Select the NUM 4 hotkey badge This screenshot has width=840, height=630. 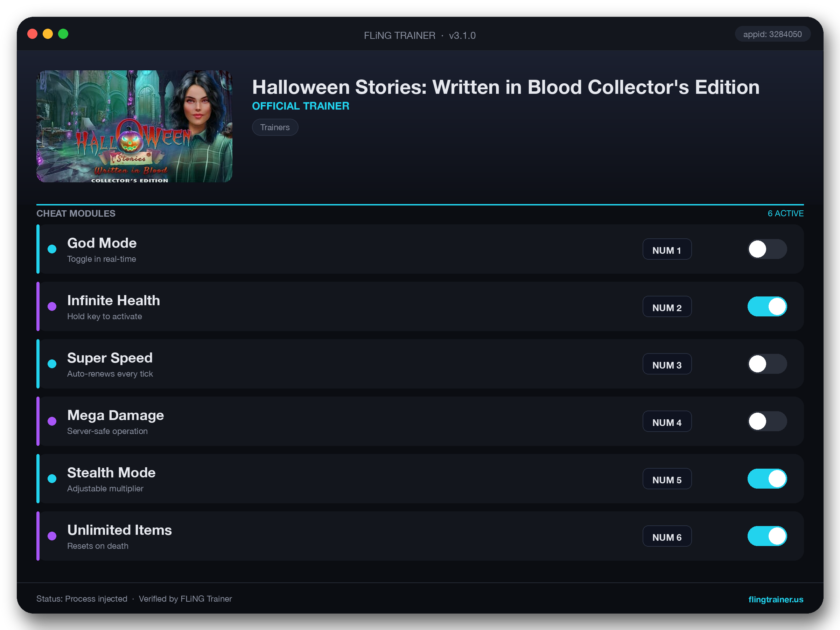pos(667,421)
